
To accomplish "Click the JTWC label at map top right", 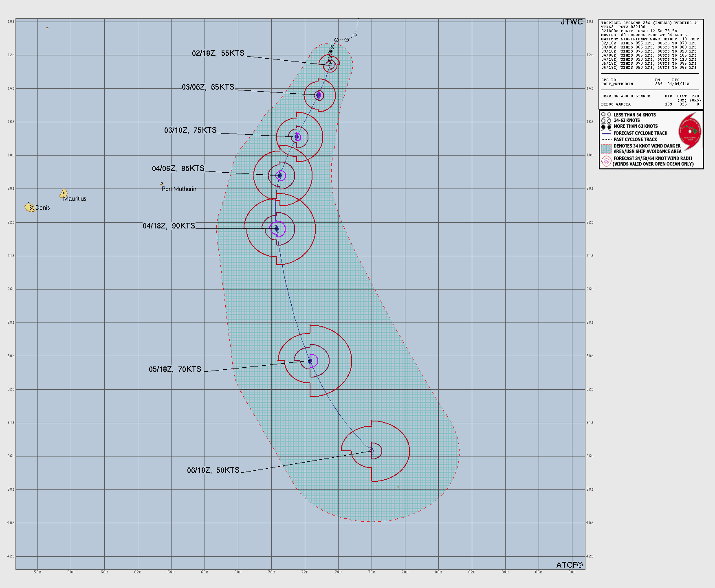I will pyautogui.click(x=571, y=22).
